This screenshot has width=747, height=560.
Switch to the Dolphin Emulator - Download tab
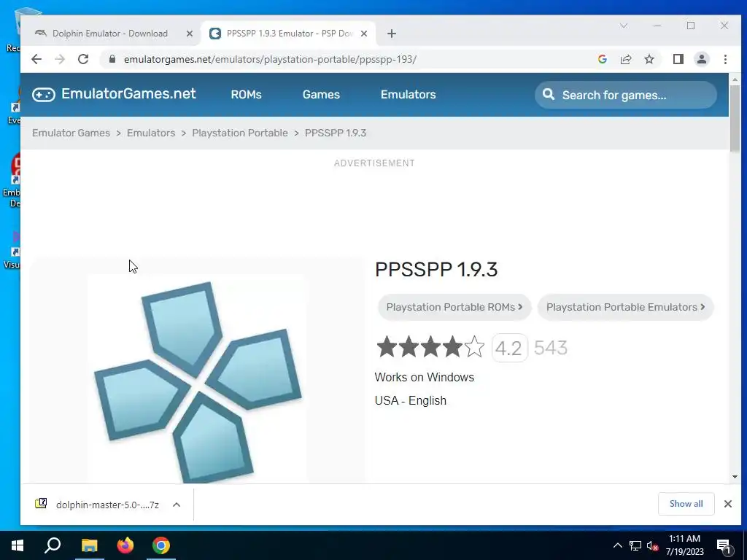click(x=109, y=34)
